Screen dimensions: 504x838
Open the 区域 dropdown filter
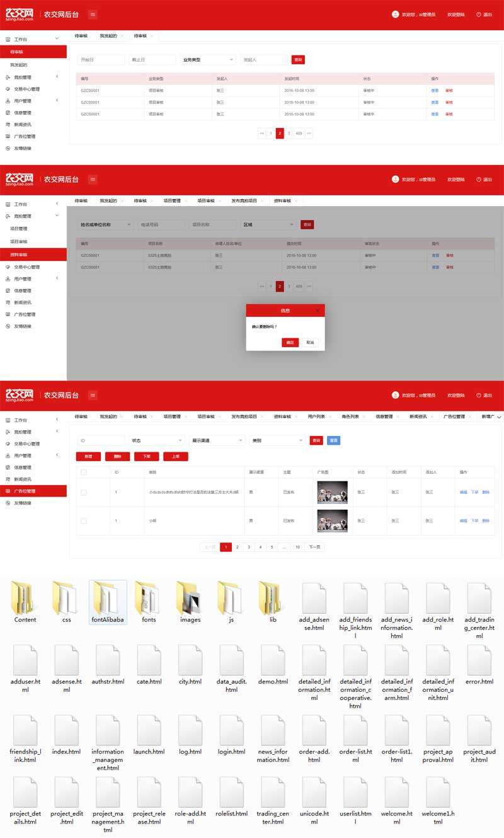click(x=269, y=224)
